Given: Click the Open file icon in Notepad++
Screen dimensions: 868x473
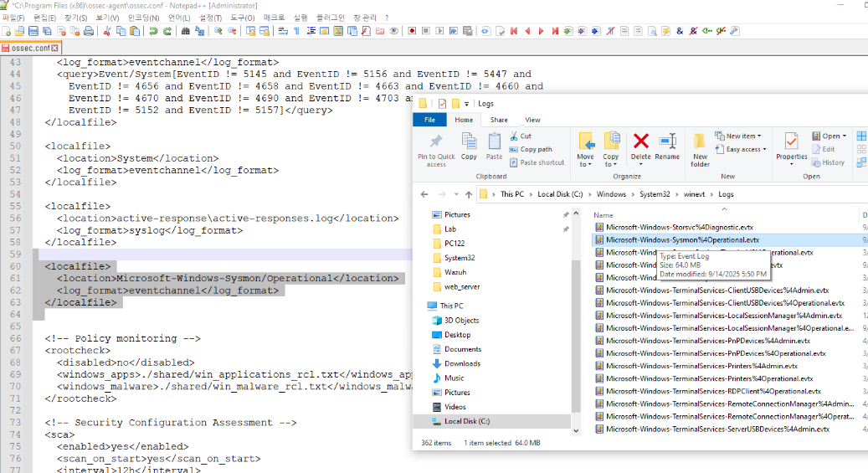Looking at the screenshot, I should click(x=19, y=31).
